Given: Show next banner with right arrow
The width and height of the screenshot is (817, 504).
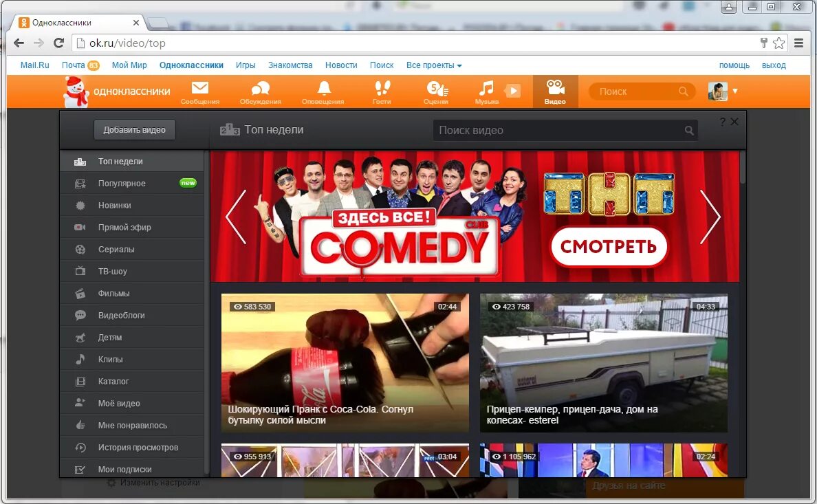Looking at the screenshot, I should [710, 217].
